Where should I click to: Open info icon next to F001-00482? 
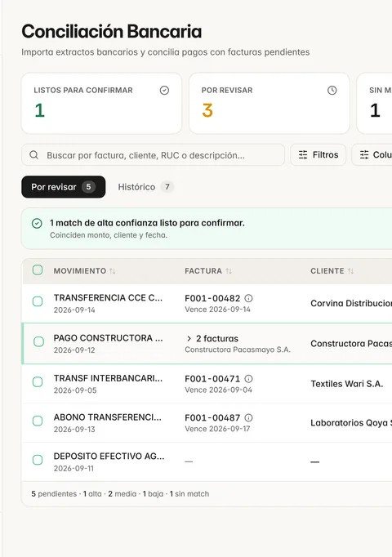pyautogui.click(x=249, y=298)
